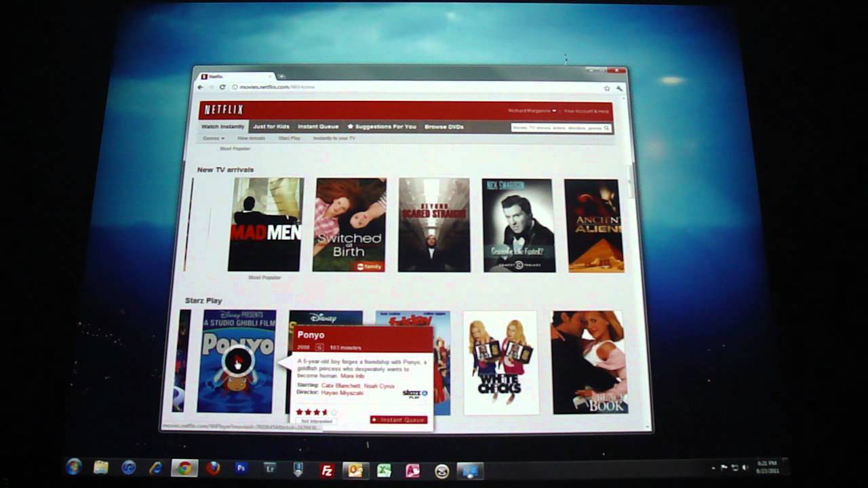This screenshot has width=868, height=488.
Task: Open the Windows Start orb
Action: coord(73,467)
